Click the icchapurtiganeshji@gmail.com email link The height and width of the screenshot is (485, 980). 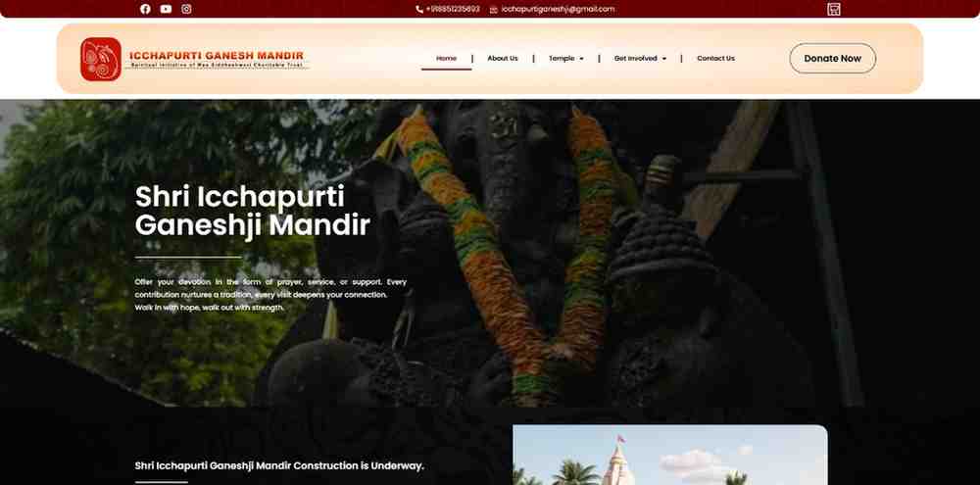558,10
